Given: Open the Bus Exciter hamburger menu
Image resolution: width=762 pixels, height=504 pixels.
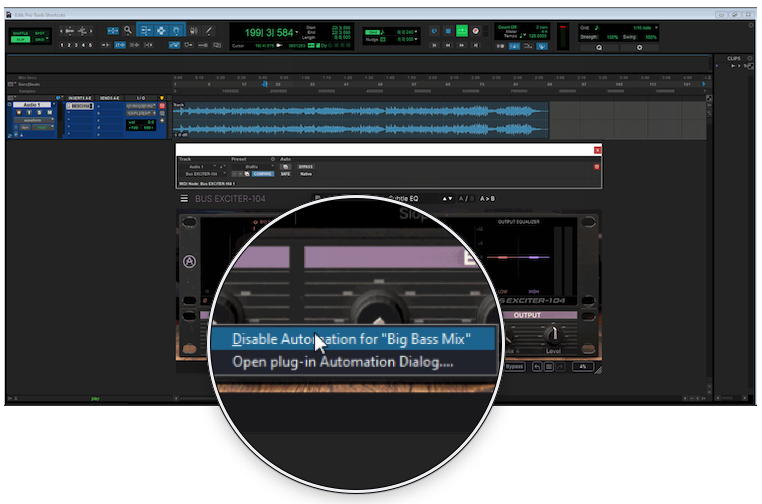Looking at the screenshot, I should pyautogui.click(x=184, y=199).
